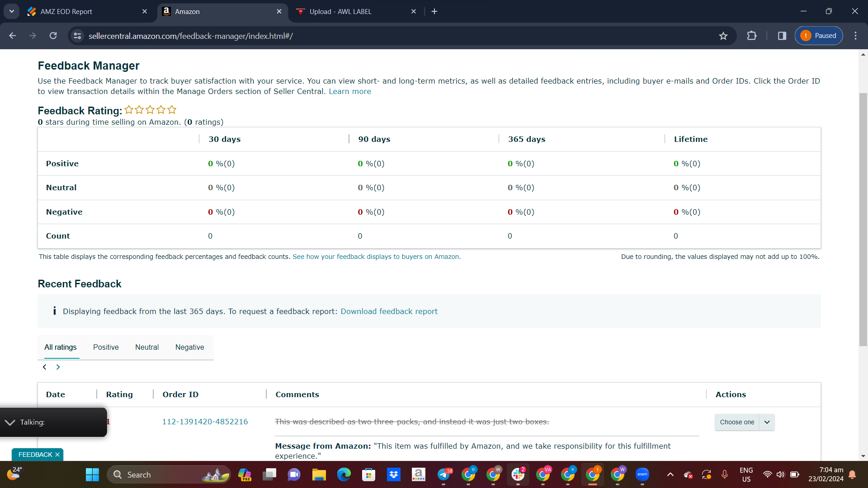The image size is (868, 488).
Task: Open the Teams chat taskbar icon
Action: click(294, 474)
